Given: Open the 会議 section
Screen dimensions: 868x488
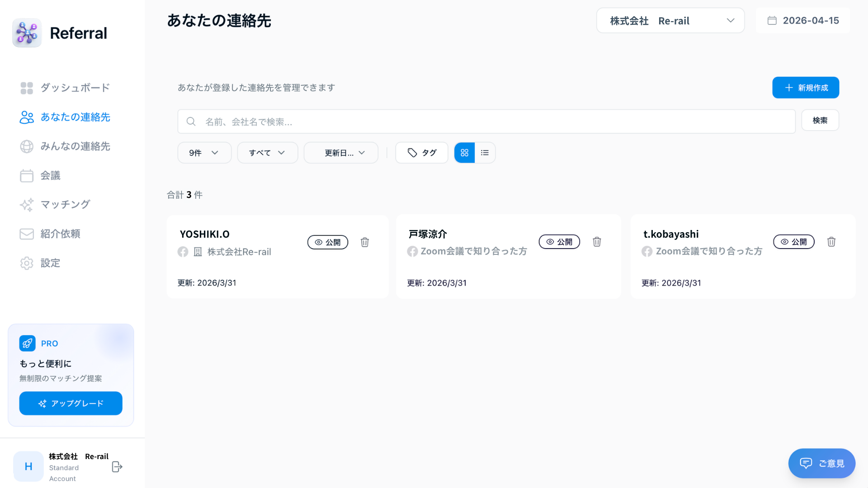Looking at the screenshot, I should click(x=40, y=175).
